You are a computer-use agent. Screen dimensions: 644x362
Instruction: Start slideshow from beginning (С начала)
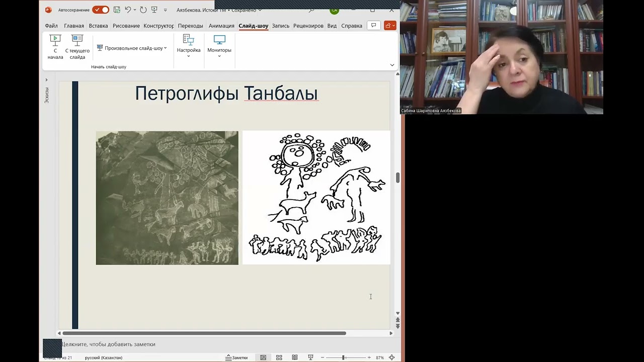pos(55,47)
